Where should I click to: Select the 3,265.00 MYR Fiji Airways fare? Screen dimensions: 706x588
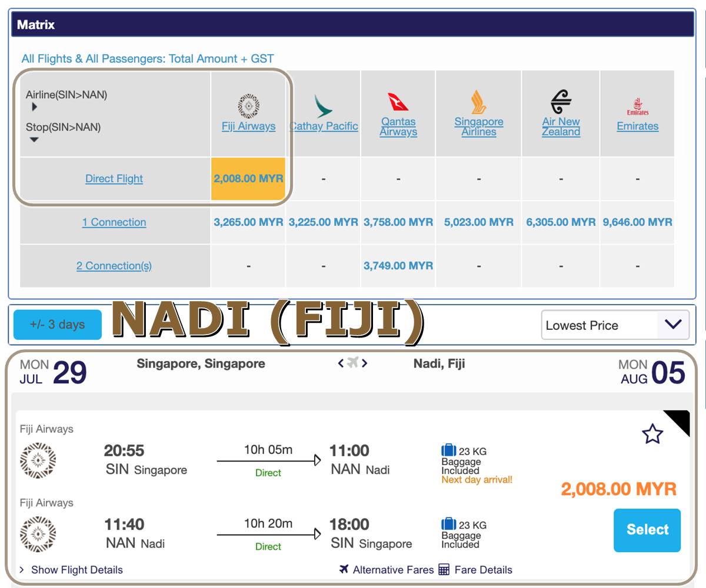point(248,222)
